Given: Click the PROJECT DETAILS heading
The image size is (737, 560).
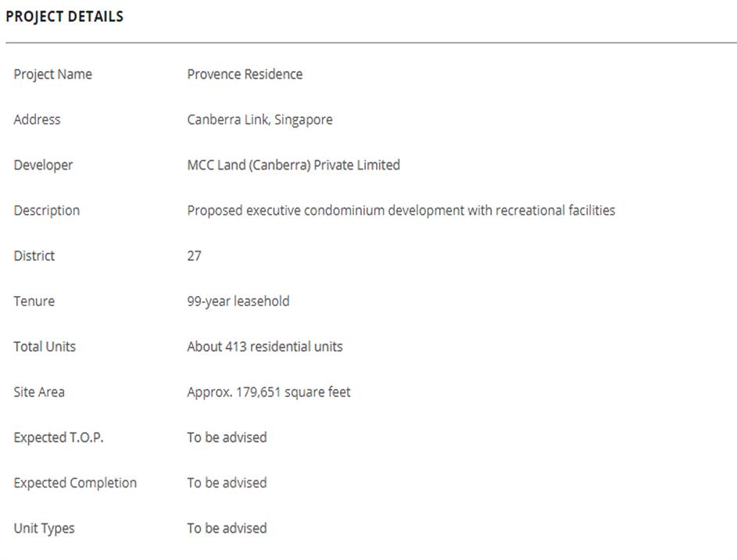Looking at the screenshot, I should [64, 16].
